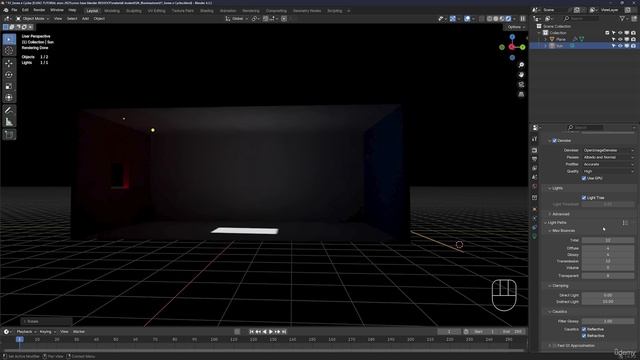Toggle the Use GPU checkbox
The height and width of the screenshot is (360, 640).
tap(584, 178)
